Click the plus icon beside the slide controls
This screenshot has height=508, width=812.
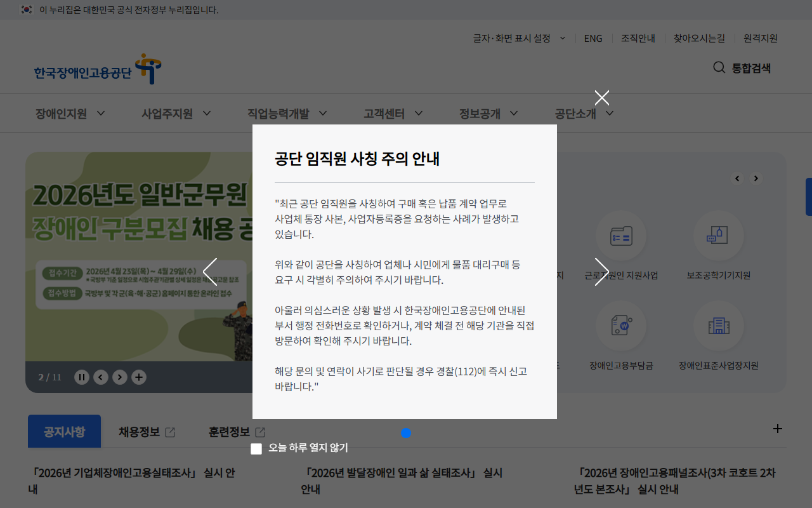click(x=139, y=377)
